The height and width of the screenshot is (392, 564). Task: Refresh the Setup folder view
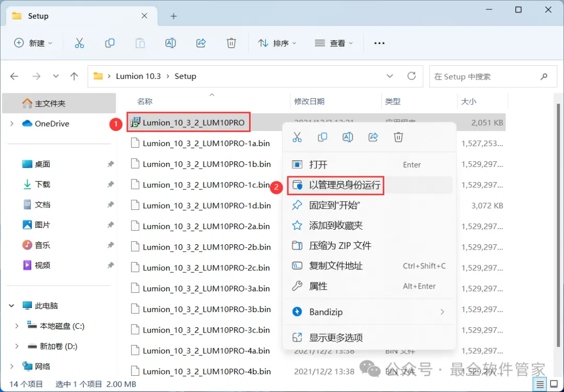click(x=412, y=76)
